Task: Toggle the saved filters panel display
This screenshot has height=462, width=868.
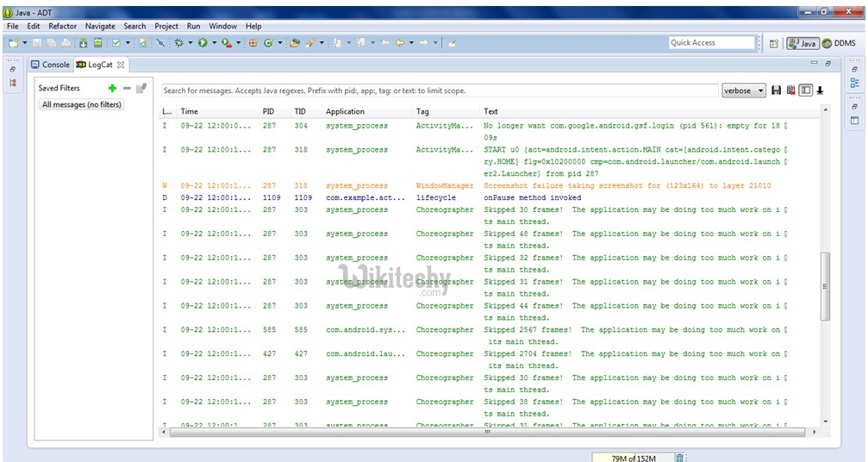Action: tap(804, 91)
